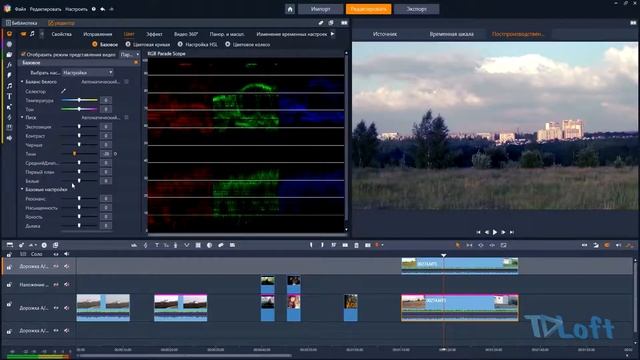Image resolution: width=640 pixels, height=360 pixels.
Task: Mute the Соло header track speaker
Action: pos(67,254)
